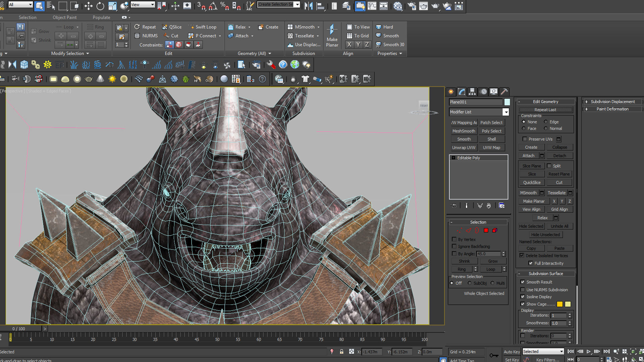Enable Use NURMS Subdivision checkbox

(523, 290)
